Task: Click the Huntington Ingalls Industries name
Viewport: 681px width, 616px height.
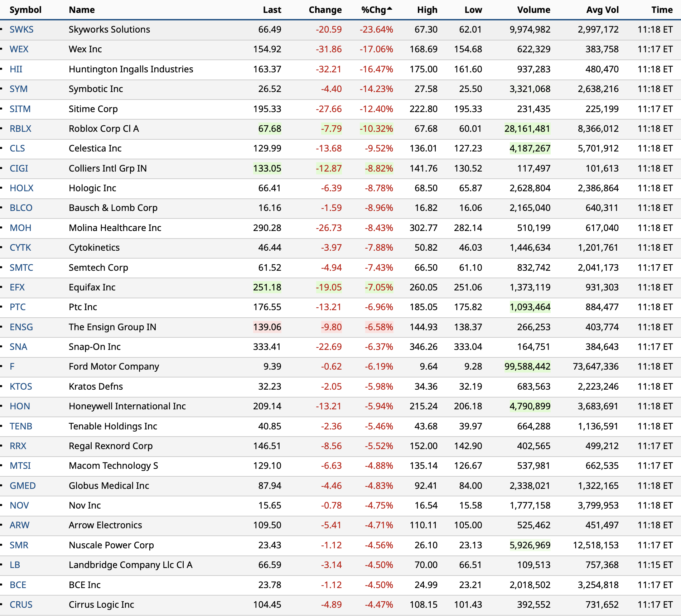Action: point(131,69)
